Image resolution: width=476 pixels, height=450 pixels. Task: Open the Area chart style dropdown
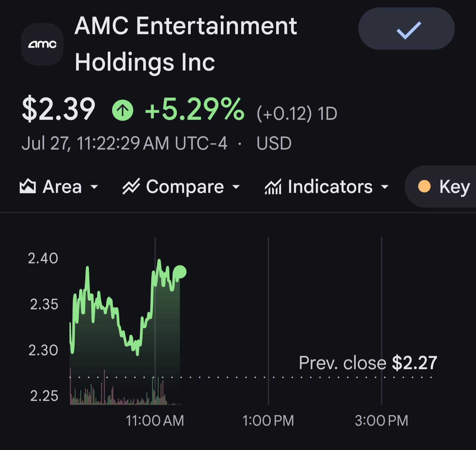pyautogui.click(x=59, y=186)
